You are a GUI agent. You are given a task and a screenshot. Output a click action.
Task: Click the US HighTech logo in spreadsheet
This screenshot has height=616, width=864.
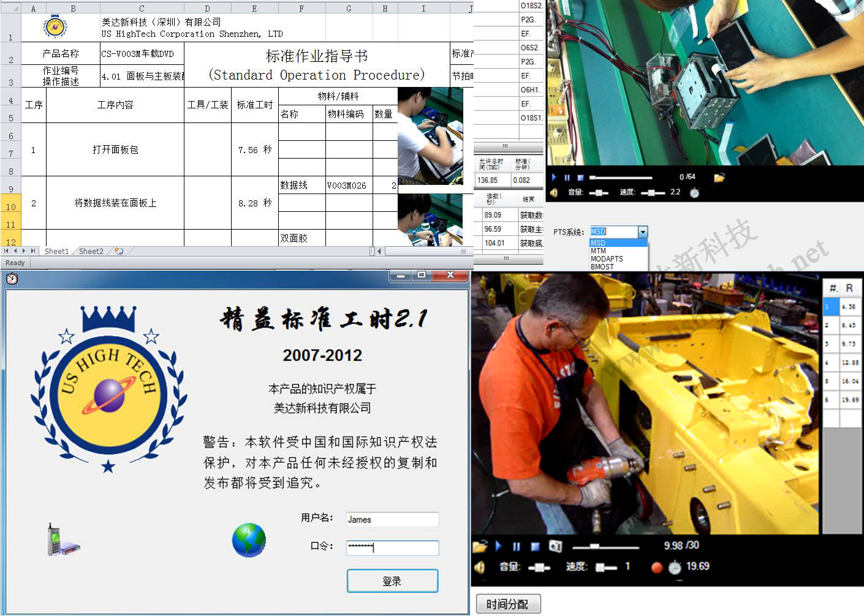pos(56,26)
